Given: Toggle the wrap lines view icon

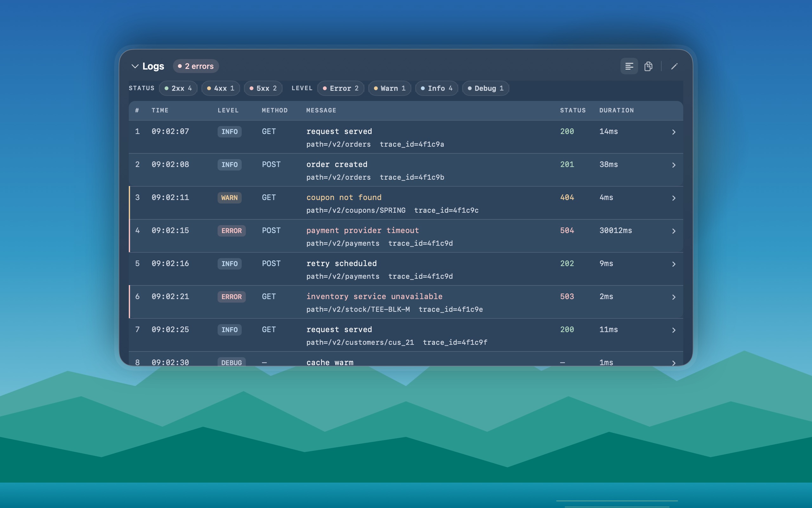Looking at the screenshot, I should (629, 66).
